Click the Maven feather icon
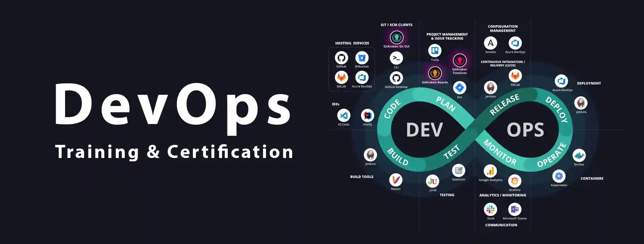The image size is (644, 244). point(396,180)
